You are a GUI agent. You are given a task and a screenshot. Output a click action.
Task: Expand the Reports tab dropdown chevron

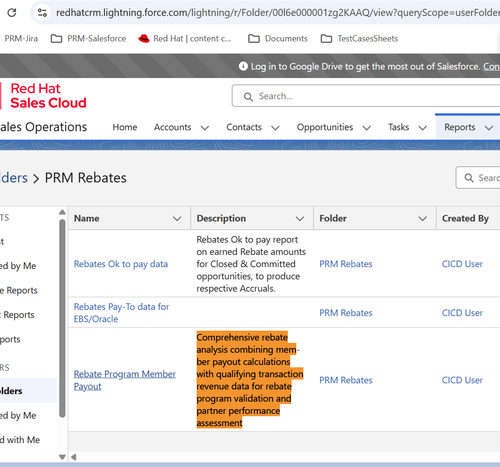coord(489,128)
